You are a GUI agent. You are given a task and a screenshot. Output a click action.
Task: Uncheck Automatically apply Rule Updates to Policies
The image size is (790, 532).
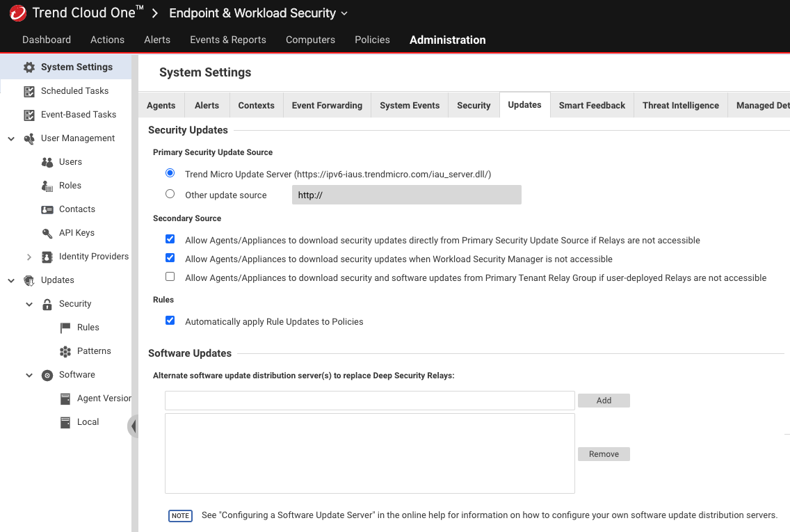point(170,321)
